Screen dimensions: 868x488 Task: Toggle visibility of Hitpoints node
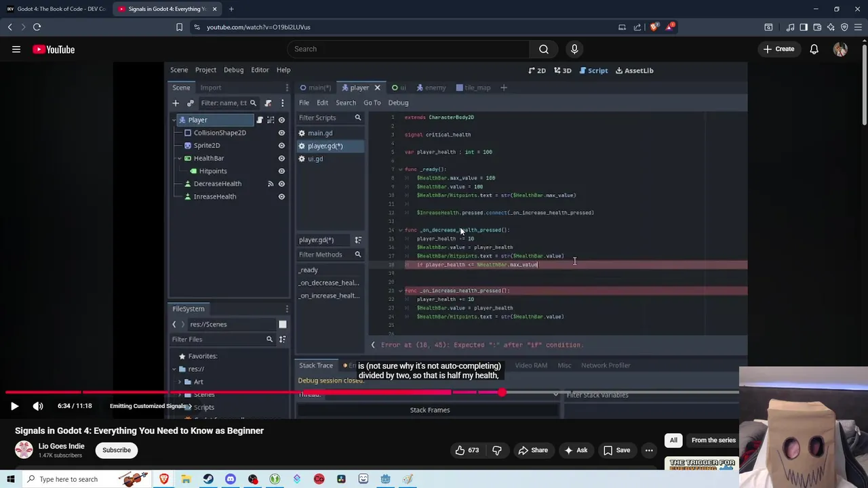pyautogui.click(x=281, y=171)
